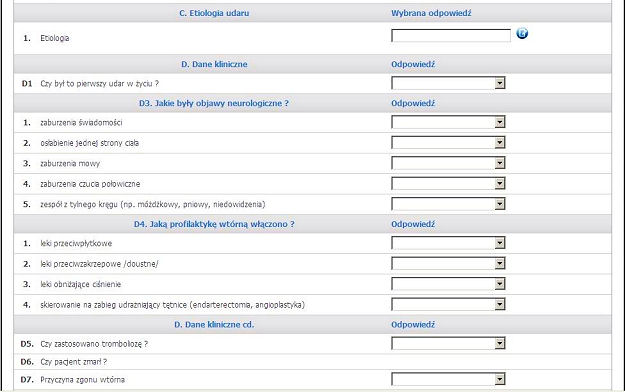The image size is (625, 392).
Task: Open 'leki przeciwpłytkowe' answer dropdown
Action: coord(448,243)
